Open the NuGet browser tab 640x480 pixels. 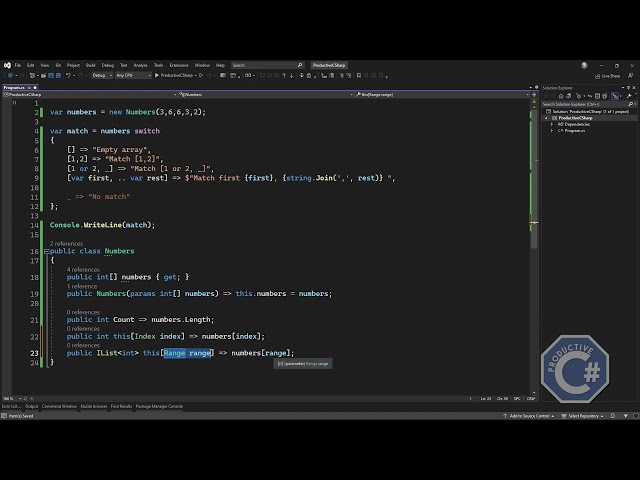pos(94,407)
